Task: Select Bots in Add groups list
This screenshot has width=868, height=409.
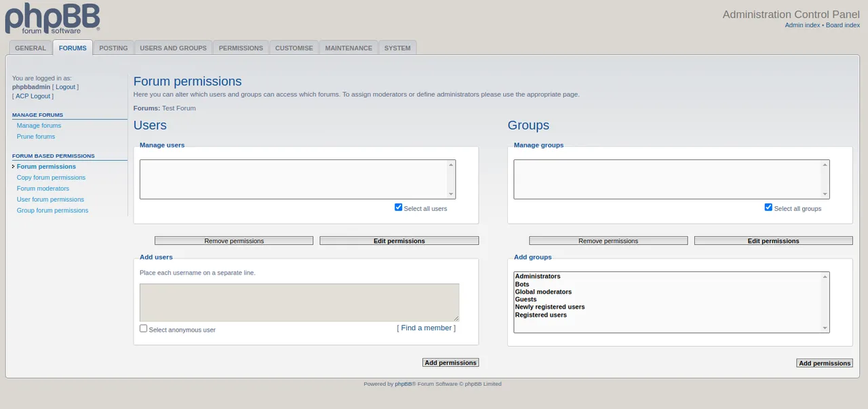Action: pos(668,284)
